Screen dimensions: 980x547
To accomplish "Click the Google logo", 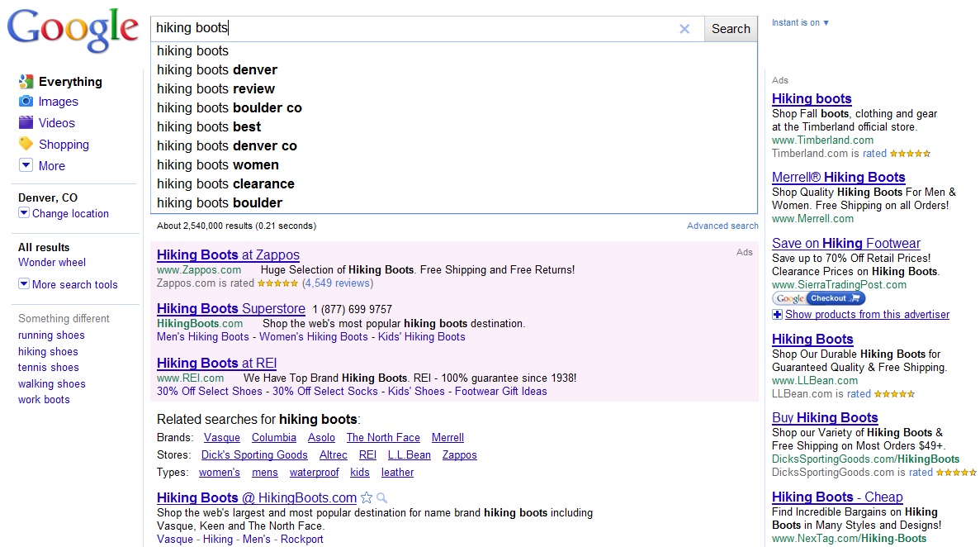I will (x=73, y=31).
